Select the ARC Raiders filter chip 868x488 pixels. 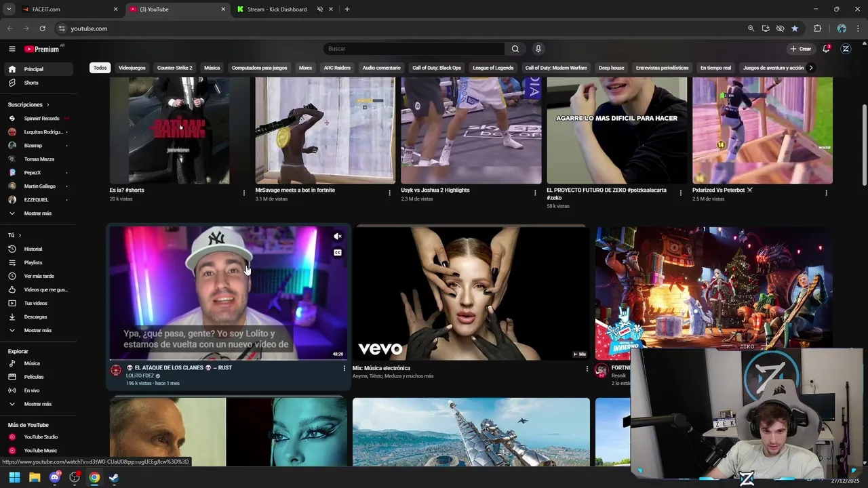click(x=337, y=68)
